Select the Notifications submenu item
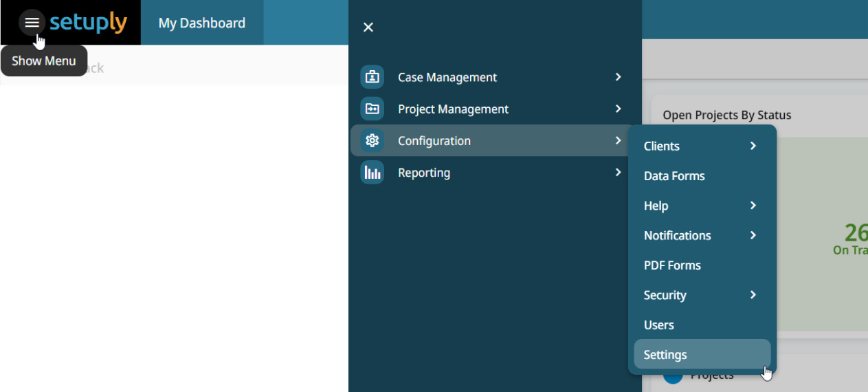868x392 pixels. [x=677, y=235]
